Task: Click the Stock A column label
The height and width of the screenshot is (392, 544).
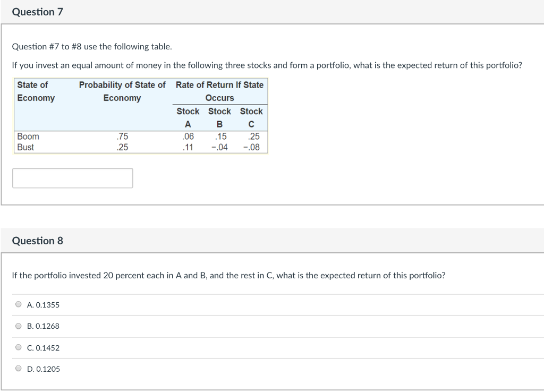Action: [x=187, y=117]
